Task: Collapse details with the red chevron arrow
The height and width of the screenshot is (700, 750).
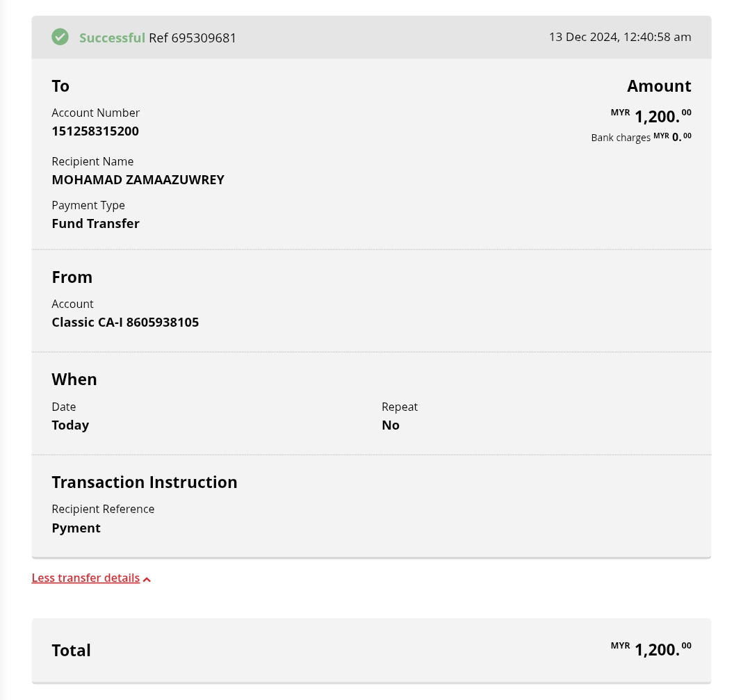Action: pos(147,579)
